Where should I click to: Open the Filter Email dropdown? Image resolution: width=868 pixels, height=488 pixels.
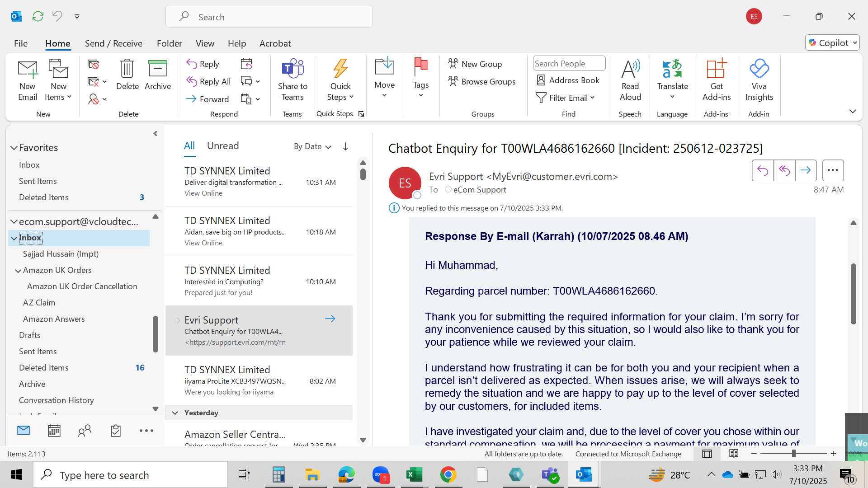[565, 98]
